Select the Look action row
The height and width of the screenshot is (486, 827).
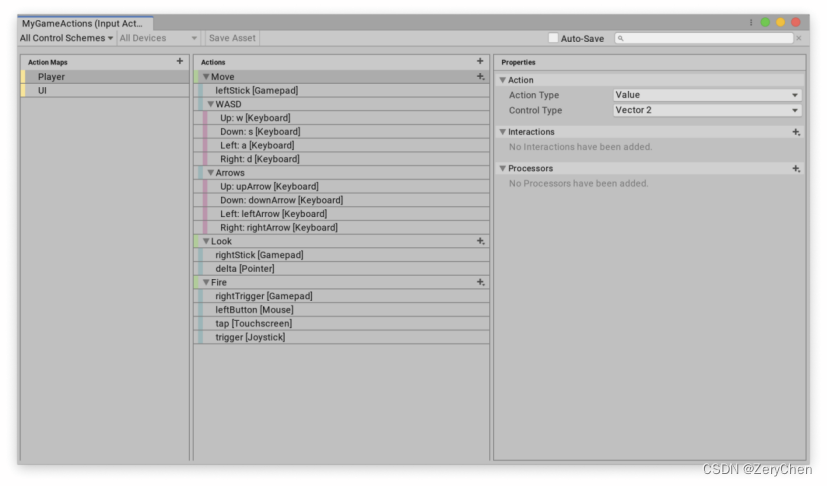(x=342, y=241)
